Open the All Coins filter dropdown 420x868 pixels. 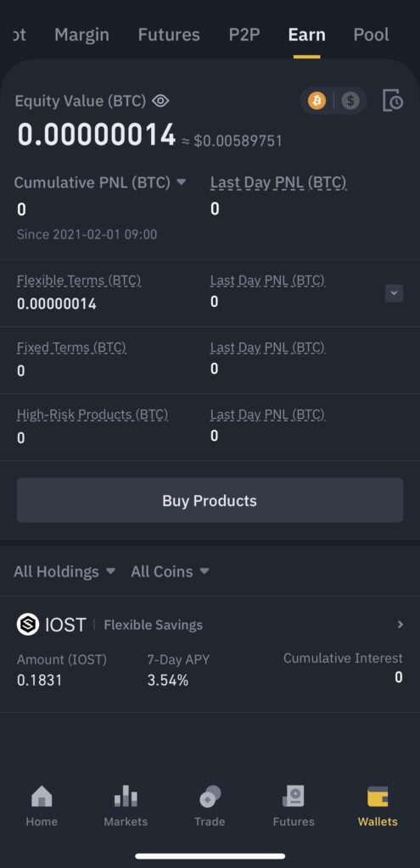tap(170, 571)
